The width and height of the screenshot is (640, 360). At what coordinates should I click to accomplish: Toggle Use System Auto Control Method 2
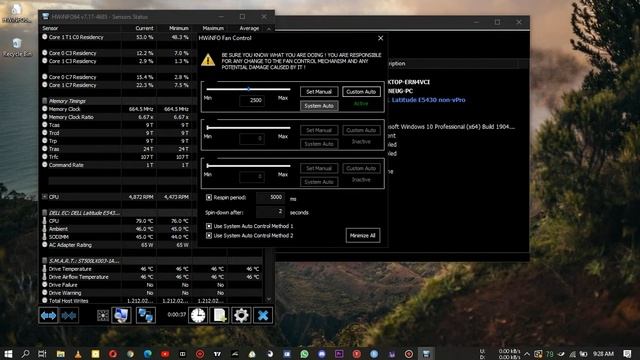click(209, 236)
